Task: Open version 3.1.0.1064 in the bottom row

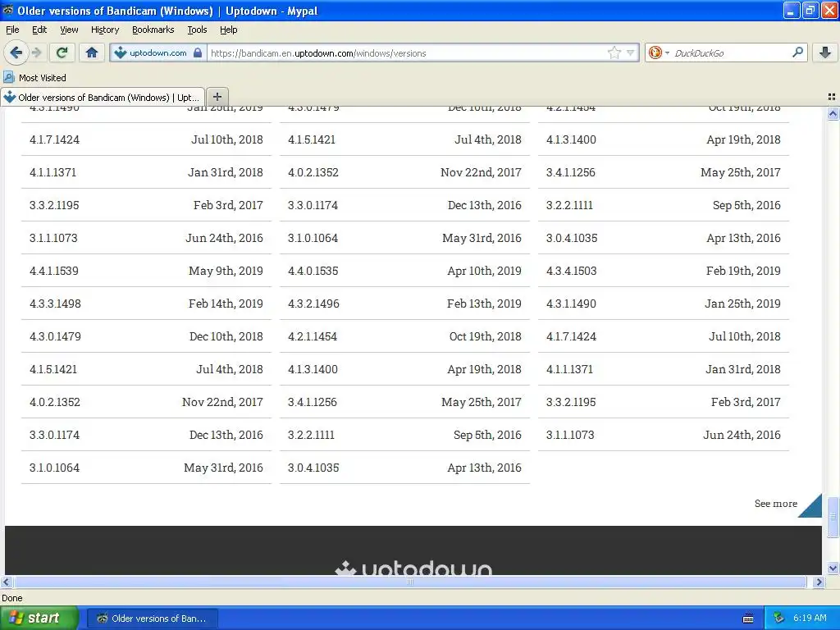Action: tap(146, 467)
